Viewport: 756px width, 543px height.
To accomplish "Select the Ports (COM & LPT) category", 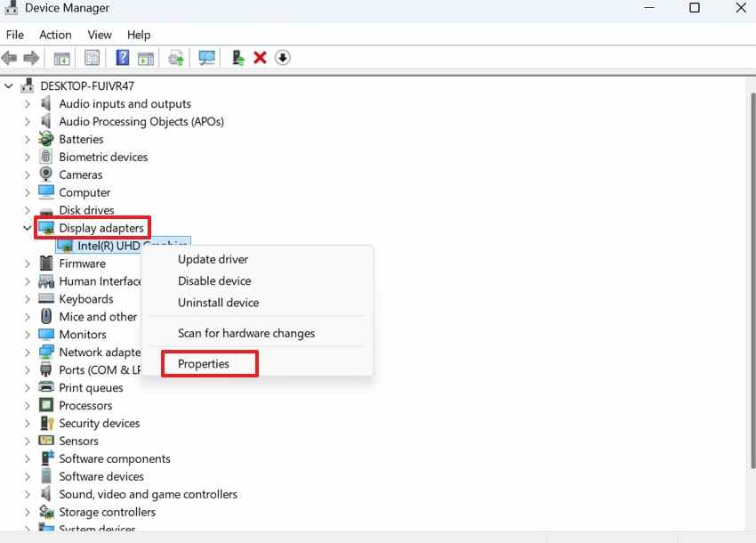I will coord(100,369).
